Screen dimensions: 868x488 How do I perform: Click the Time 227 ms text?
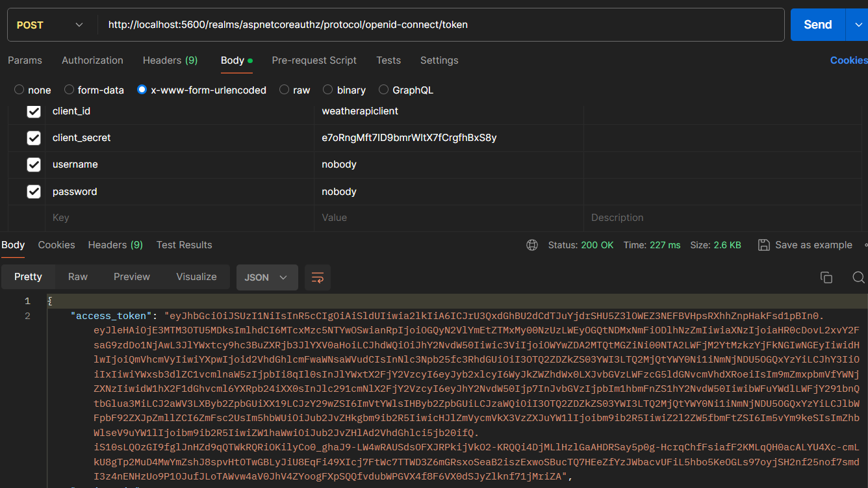coord(652,245)
